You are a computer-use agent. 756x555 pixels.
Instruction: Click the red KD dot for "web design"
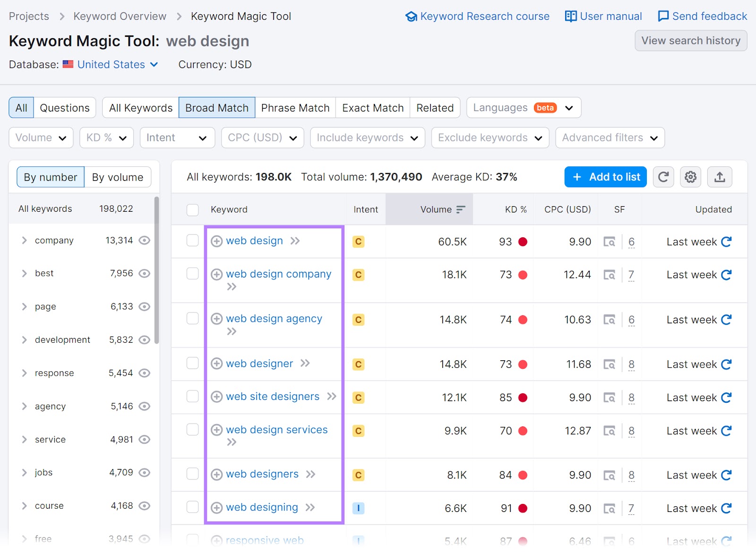pyautogui.click(x=523, y=242)
